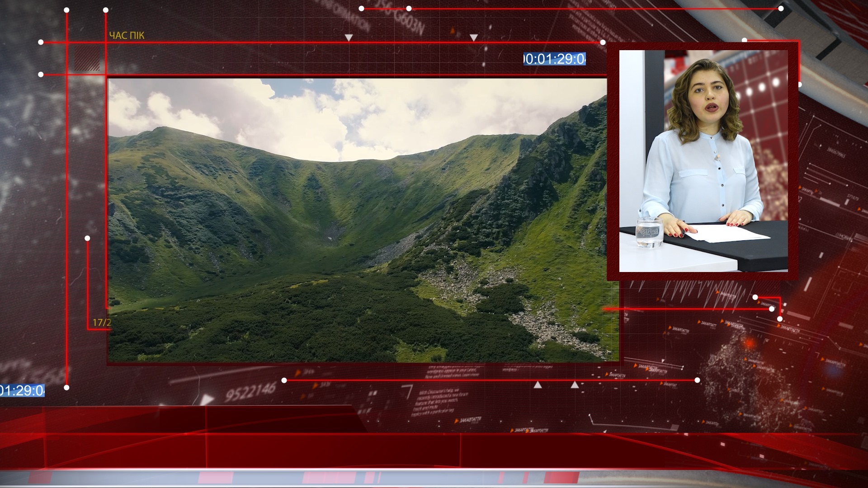Click the right upward triangle below mountain video
This screenshot has width=868, height=488.
pos(574,385)
